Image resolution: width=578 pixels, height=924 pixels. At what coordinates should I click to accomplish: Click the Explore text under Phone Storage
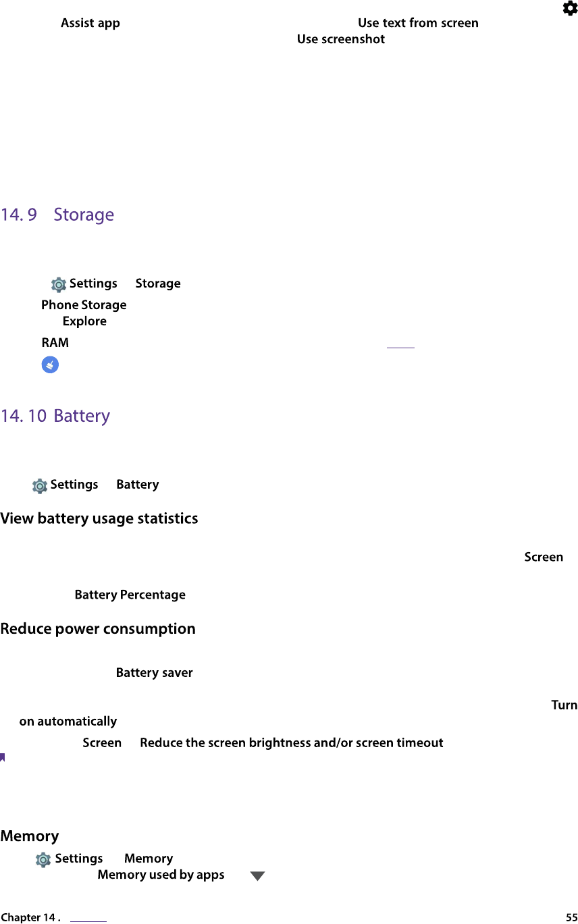click(x=84, y=321)
